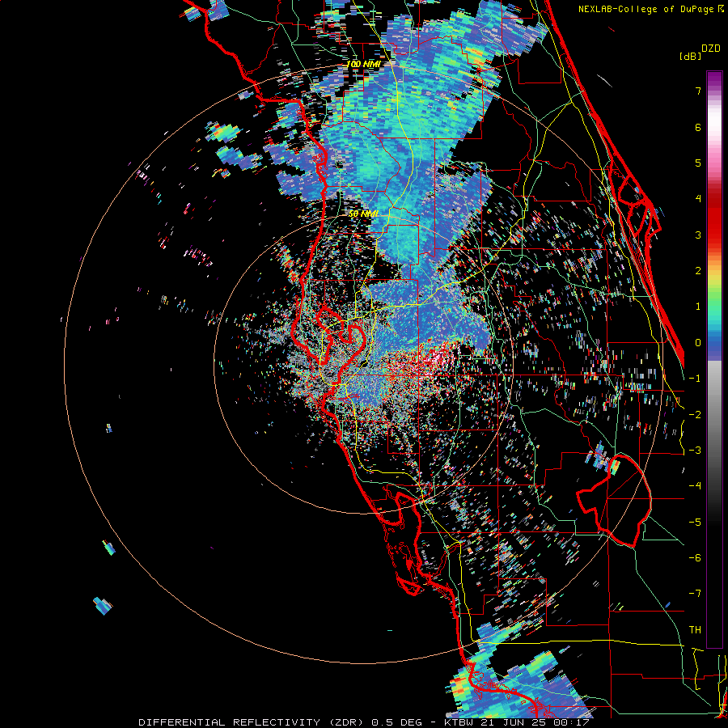Image resolution: width=728 pixels, height=728 pixels.
Task: Click the 1 tick label on scale
Action: (698, 307)
